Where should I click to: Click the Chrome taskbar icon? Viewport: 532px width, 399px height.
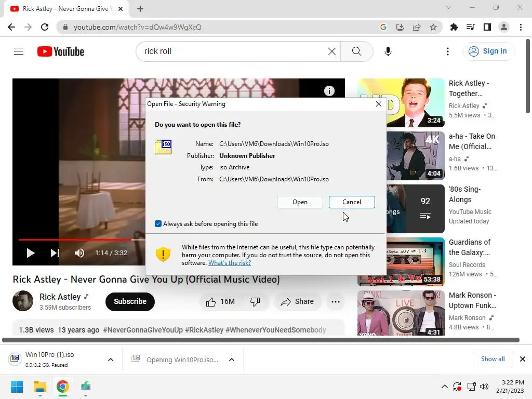(63, 387)
